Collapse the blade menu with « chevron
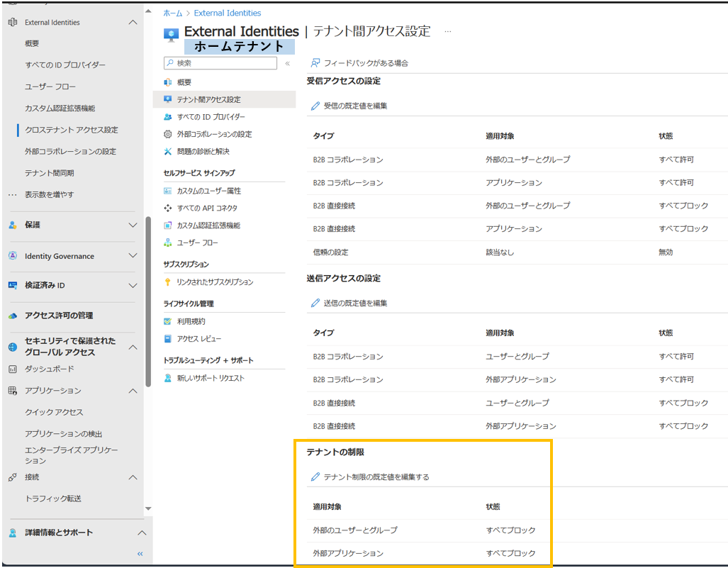The height and width of the screenshot is (568, 728). click(288, 63)
